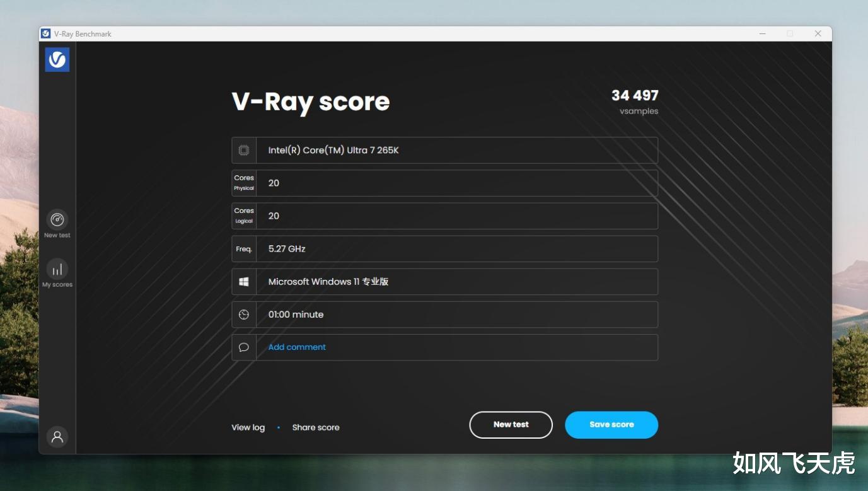Click the blue Save score button
Viewport: 868px width, 491px height.
tap(611, 425)
